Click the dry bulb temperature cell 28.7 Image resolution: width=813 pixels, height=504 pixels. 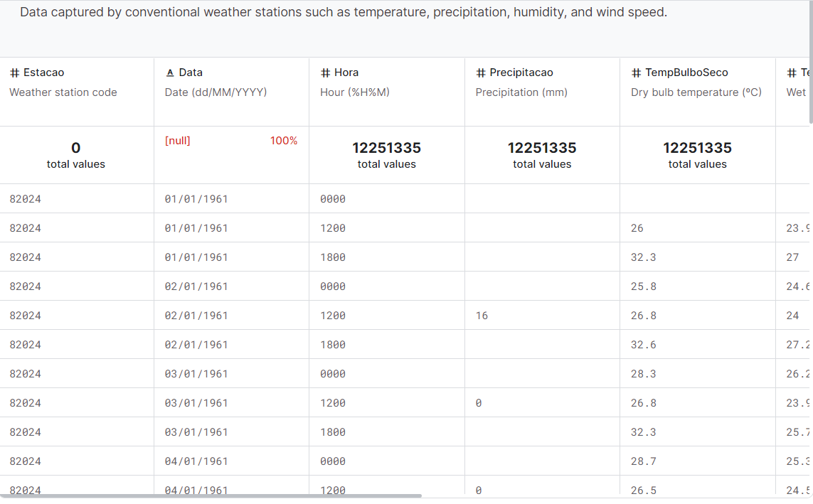(643, 461)
